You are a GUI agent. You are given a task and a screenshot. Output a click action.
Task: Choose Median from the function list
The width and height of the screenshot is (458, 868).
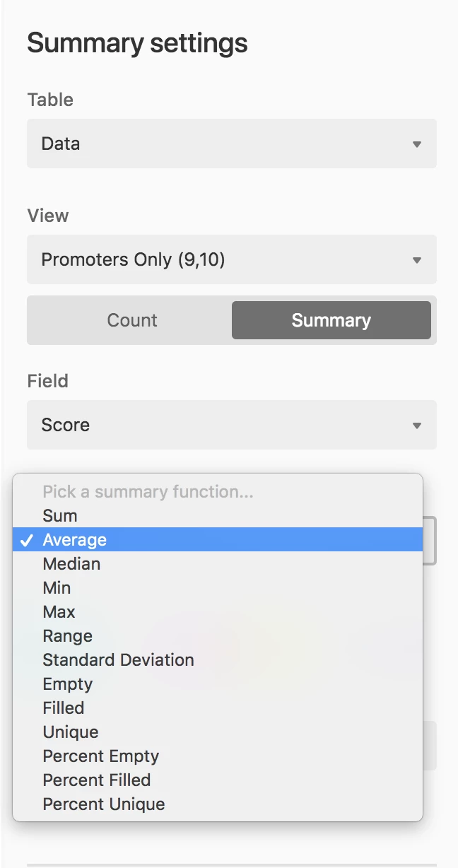[x=71, y=563]
